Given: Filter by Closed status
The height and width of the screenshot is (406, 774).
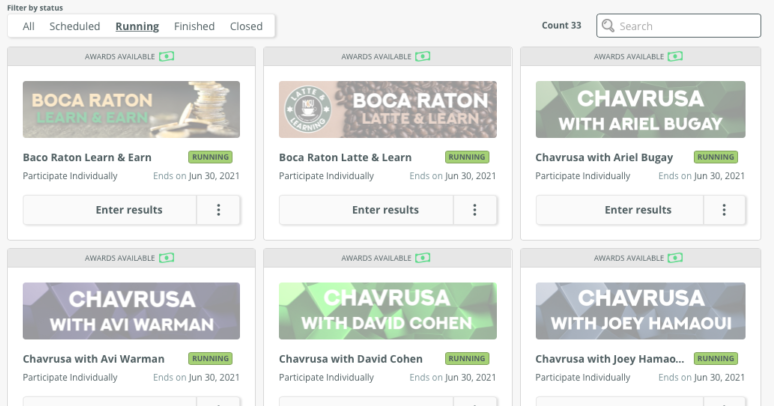Looking at the screenshot, I should pyautogui.click(x=246, y=26).
